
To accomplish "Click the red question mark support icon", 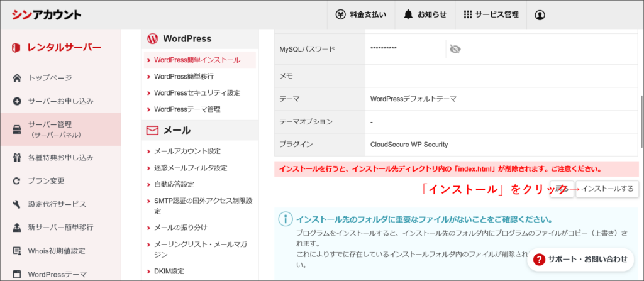I will pyautogui.click(x=539, y=259).
